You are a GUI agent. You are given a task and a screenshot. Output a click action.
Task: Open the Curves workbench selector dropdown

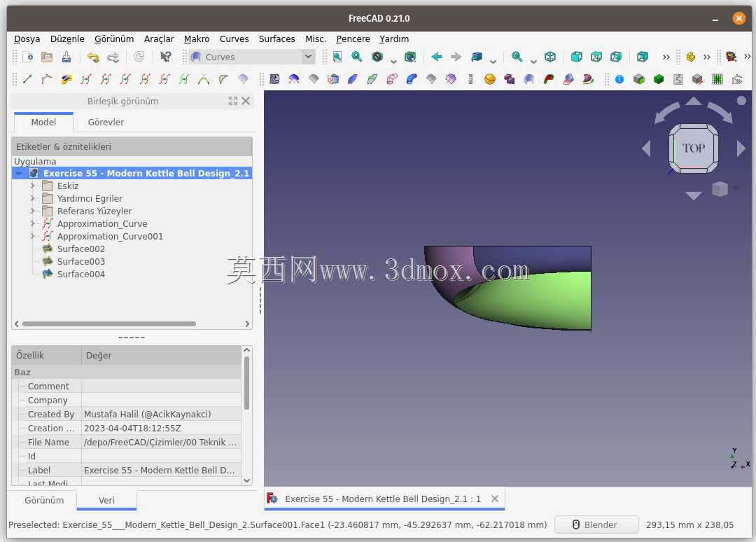[x=252, y=57]
